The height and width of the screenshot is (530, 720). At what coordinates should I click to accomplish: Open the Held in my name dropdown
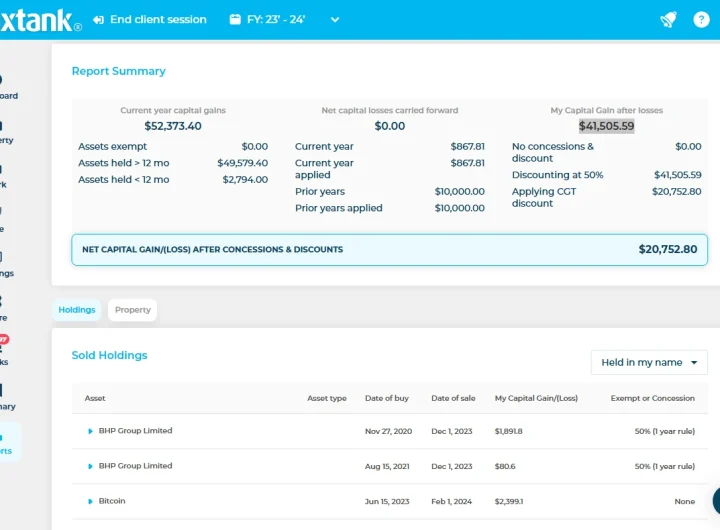point(649,362)
